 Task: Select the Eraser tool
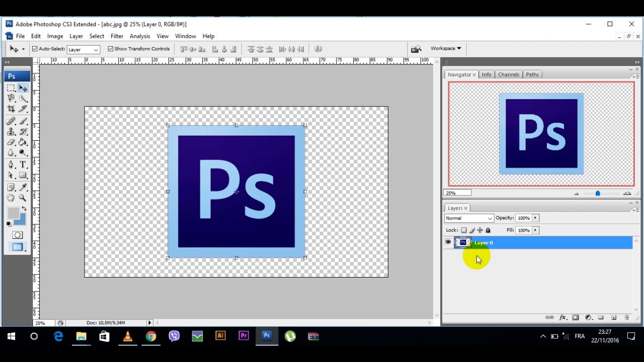click(x=11, y=142)
